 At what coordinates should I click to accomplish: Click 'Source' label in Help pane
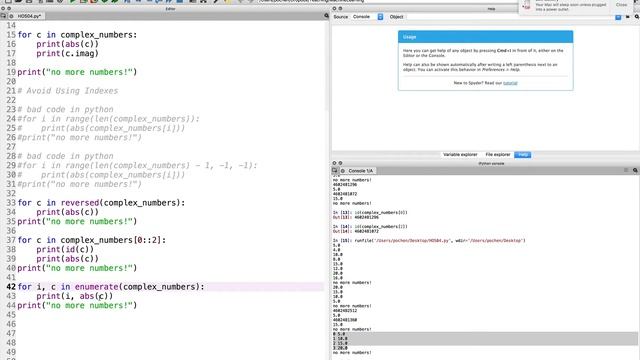[x=340, y=17]
